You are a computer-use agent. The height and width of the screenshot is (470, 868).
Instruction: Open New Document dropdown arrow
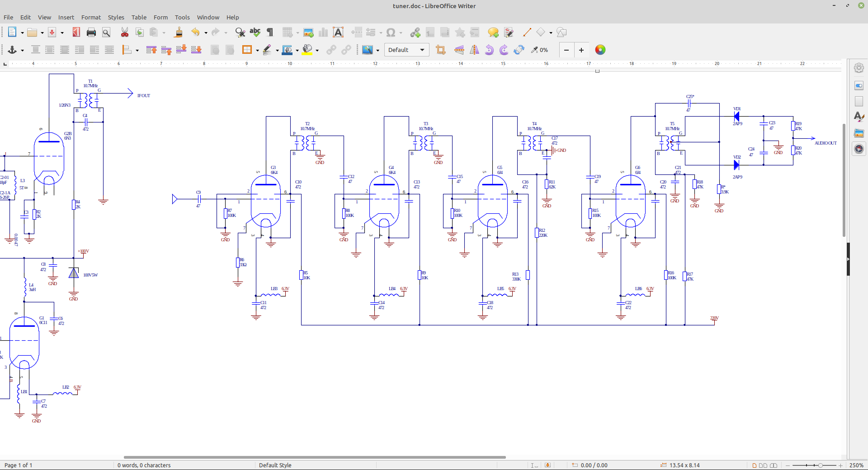tap(22, 33)
